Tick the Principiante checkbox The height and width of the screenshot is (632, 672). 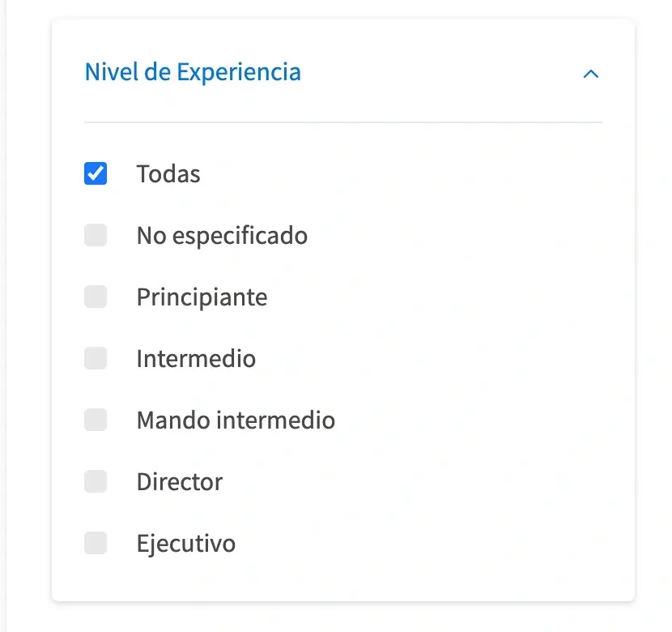(96, 297)
